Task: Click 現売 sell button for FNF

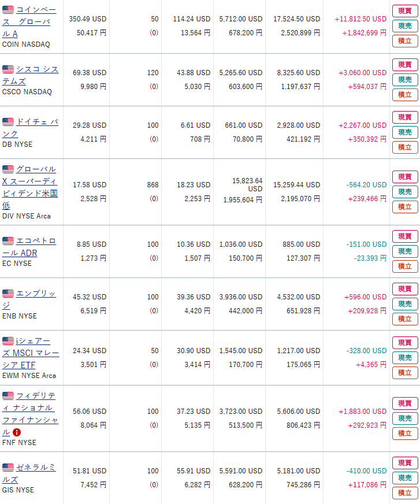Action: [405, 418]
